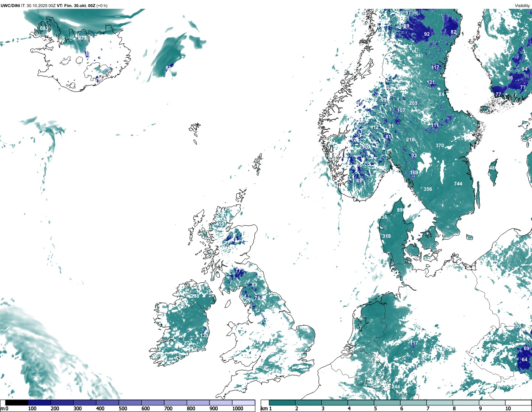The height and width of the screenshot is (412, 532).
Task: Click the '92' visibility value in northern Sweden
Action: tap(427, 34)
